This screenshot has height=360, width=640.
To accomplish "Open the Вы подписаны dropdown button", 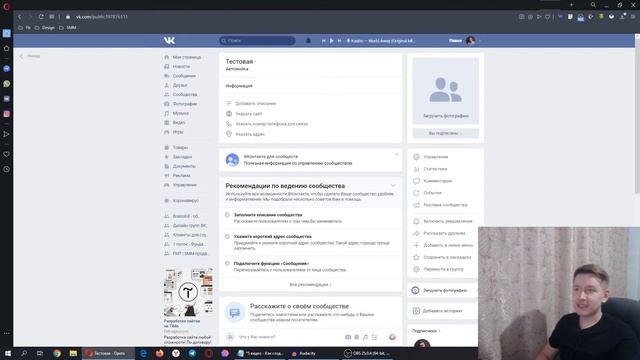I will [445, 133].
